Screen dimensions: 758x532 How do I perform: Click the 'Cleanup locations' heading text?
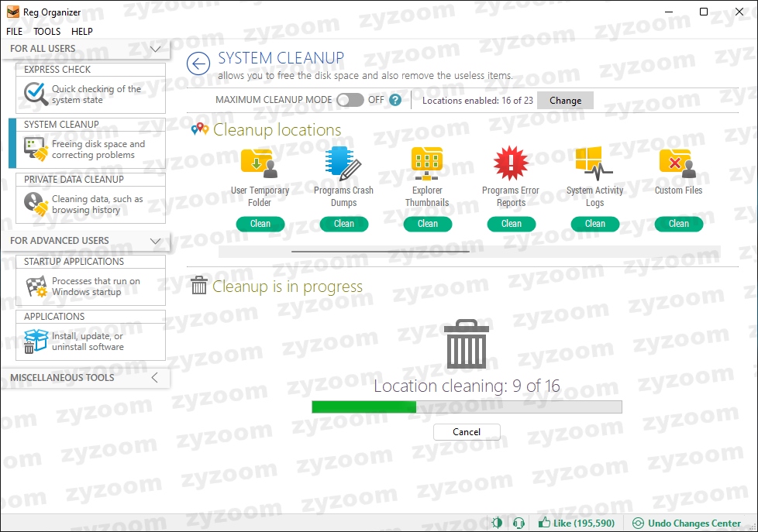[277, 129]
